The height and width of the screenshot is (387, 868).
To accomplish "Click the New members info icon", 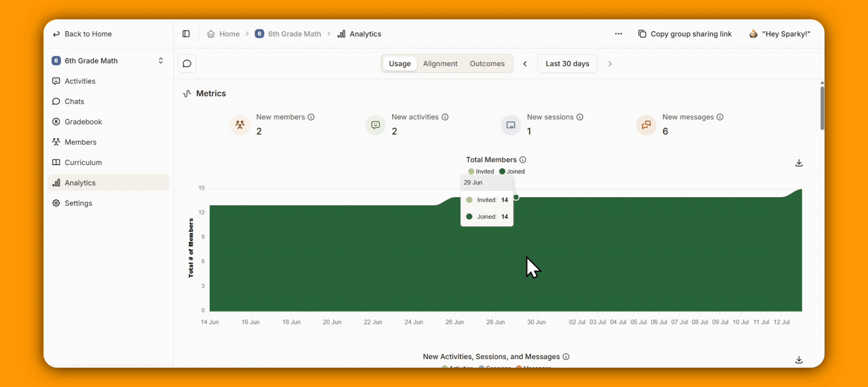I will click(x=311, y=117).
